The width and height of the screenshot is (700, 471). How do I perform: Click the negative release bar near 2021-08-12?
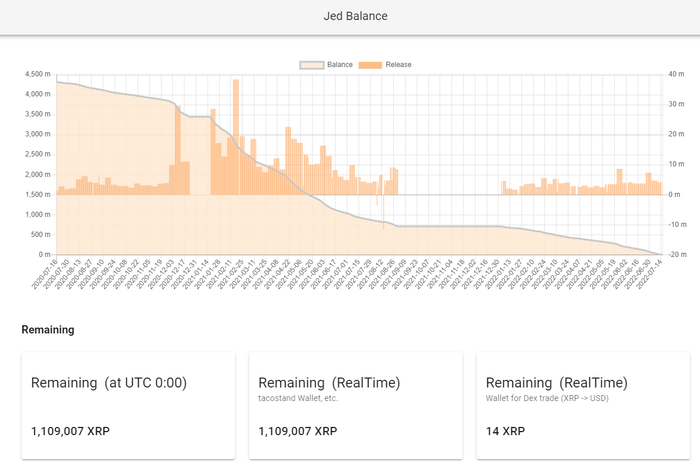point(383,212)
